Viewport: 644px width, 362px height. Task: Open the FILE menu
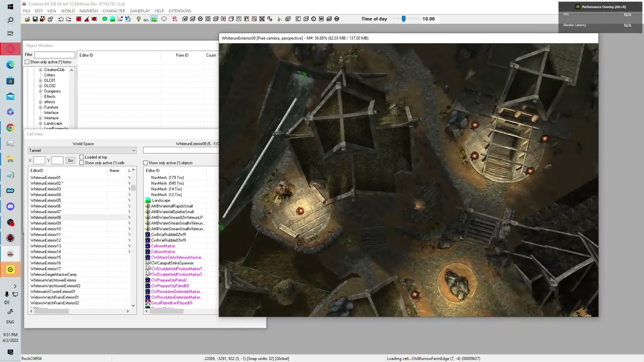[27, 11]
